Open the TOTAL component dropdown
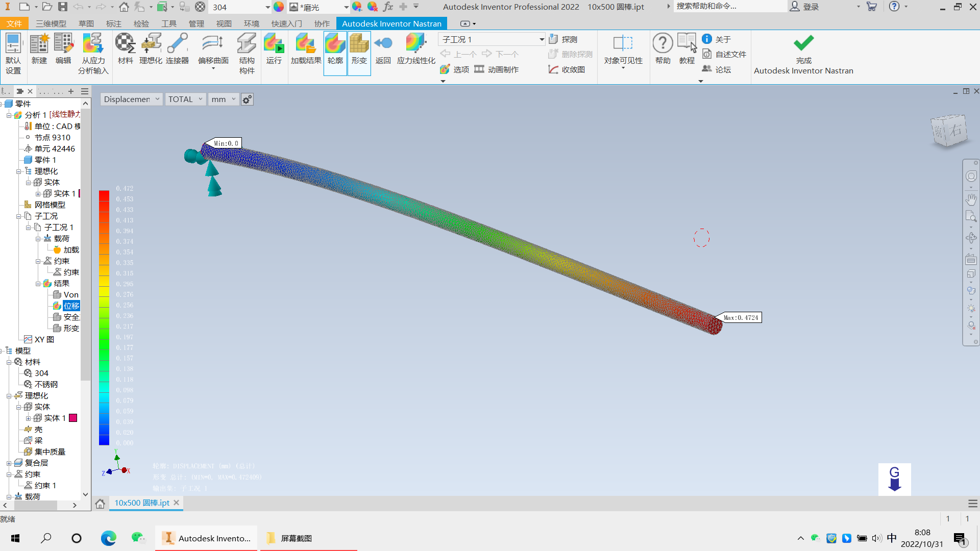Viewport: 980px width, 551px height. pyautogui.click(x=186, y=99)
